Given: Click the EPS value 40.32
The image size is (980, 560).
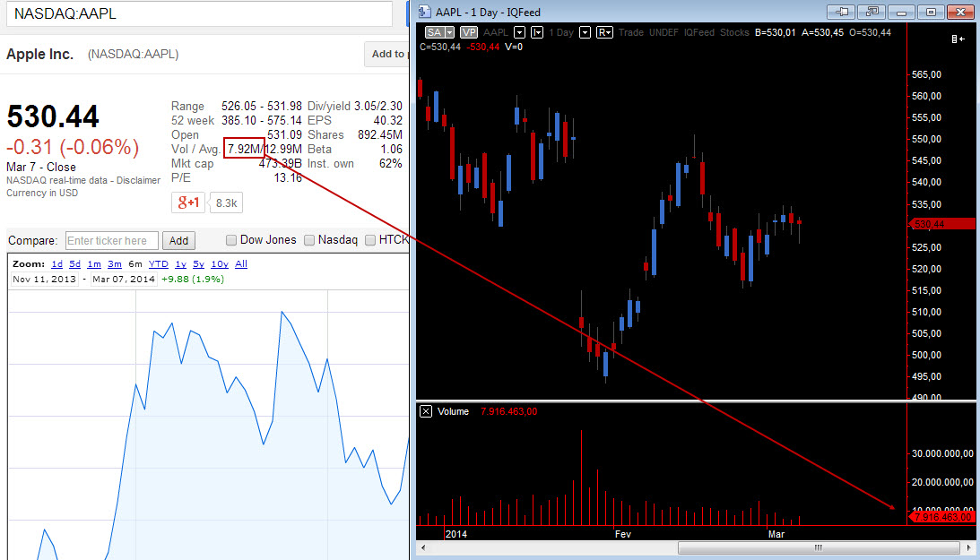Looking at the screenshot, I should pos(387,120).
